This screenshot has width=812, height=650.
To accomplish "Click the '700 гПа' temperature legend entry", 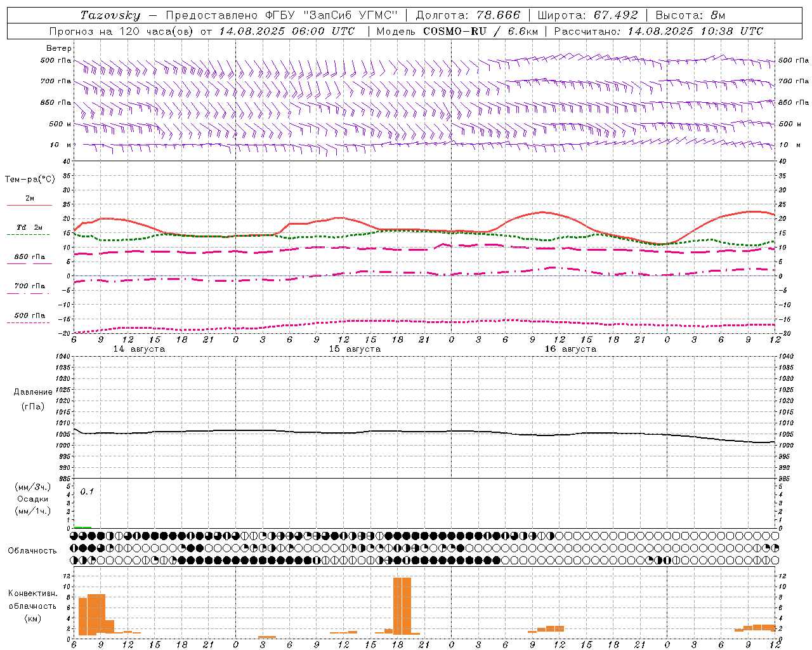I will 29,286.
